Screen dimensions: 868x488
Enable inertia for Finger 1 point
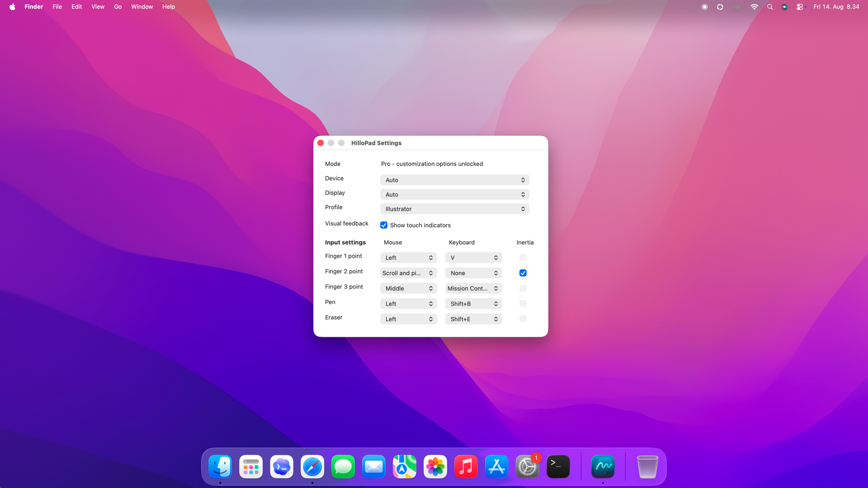click(x=523, y=258)
